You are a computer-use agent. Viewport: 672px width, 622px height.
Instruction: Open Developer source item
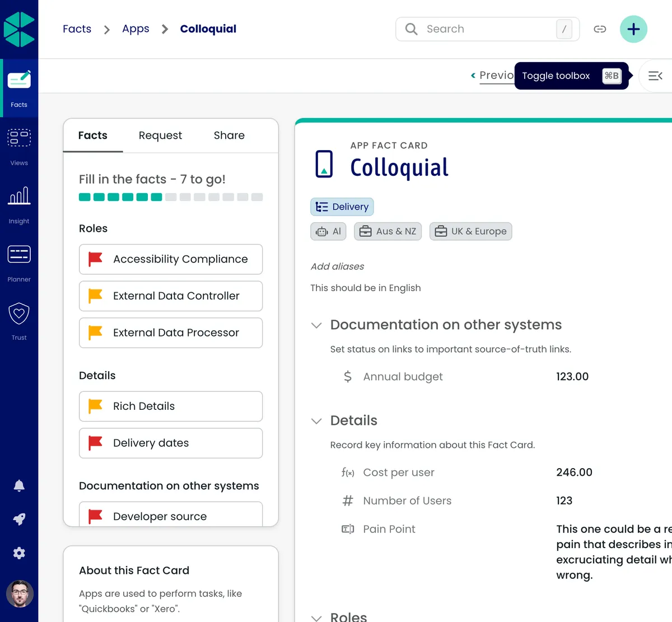click(171, 514)
